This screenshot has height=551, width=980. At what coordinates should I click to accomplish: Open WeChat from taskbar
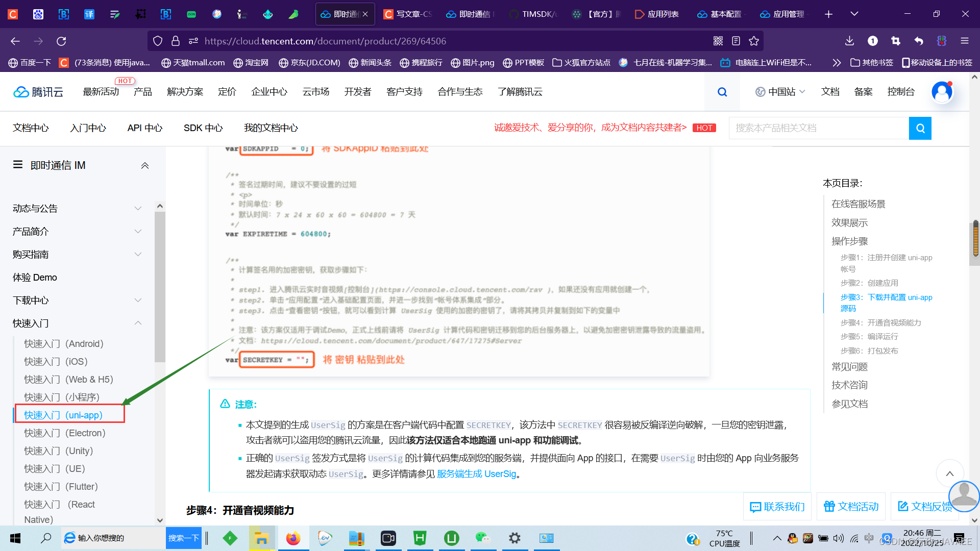point(482,538)
